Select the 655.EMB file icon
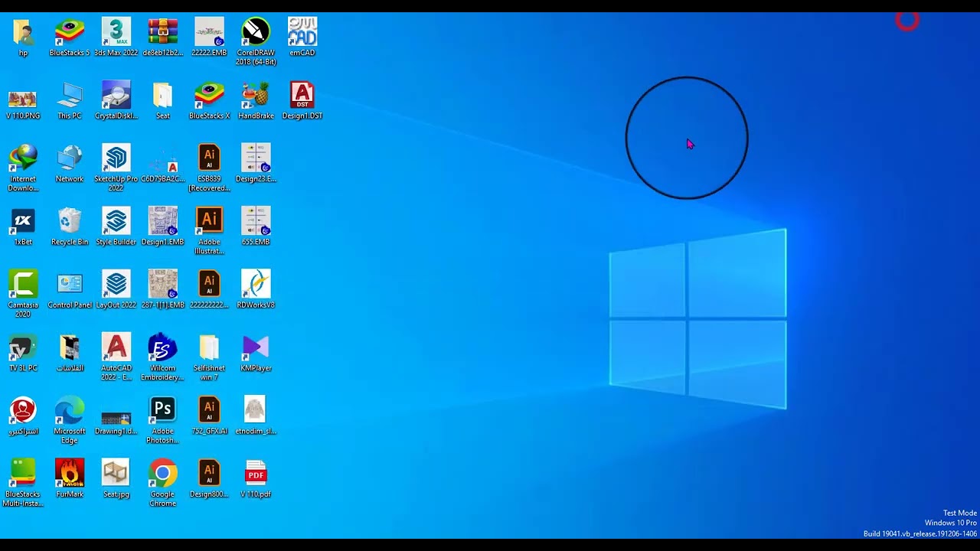The height and width of the screenshot is (551, 980). (x=256, y=221)
